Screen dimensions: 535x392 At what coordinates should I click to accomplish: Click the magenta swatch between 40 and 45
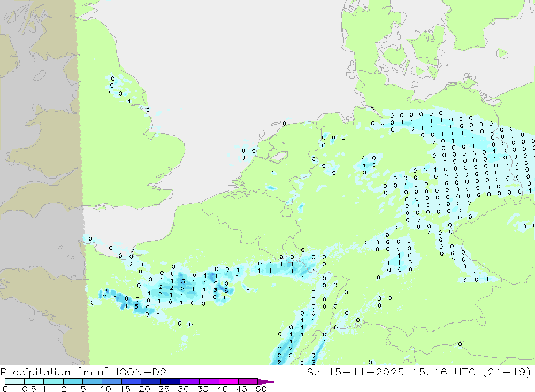228,381
